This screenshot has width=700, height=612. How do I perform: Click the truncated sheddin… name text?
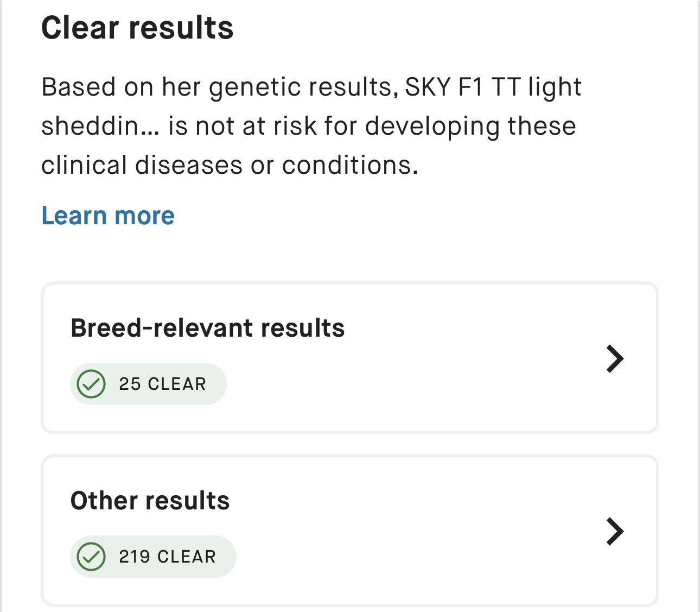point(100,126)
